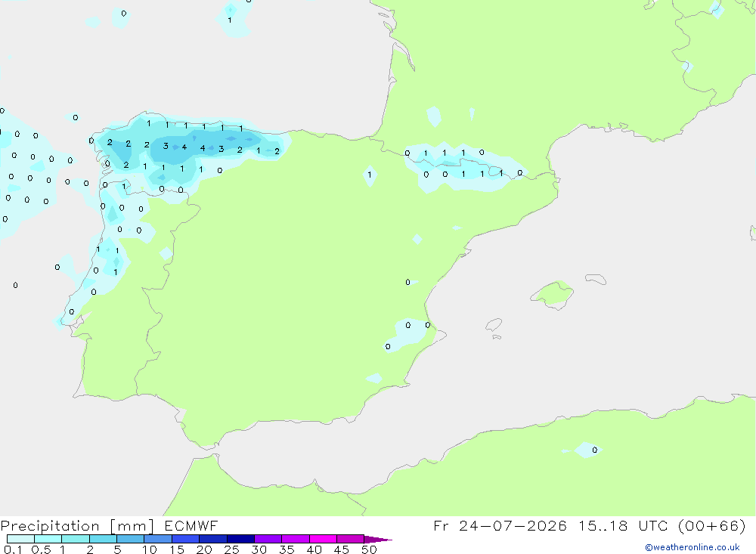The width and height of the screenshot is (756, 554).
Task: Click the '35' legend scale label
Action: click(x=287, y=549)
